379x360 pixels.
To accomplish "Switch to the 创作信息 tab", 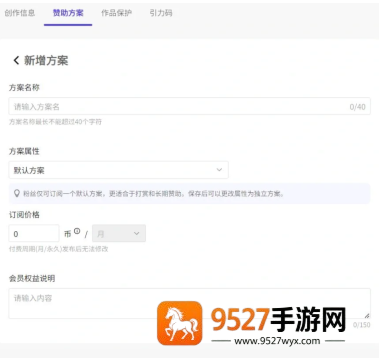I will pyautogui.click(x=20, y=13).
